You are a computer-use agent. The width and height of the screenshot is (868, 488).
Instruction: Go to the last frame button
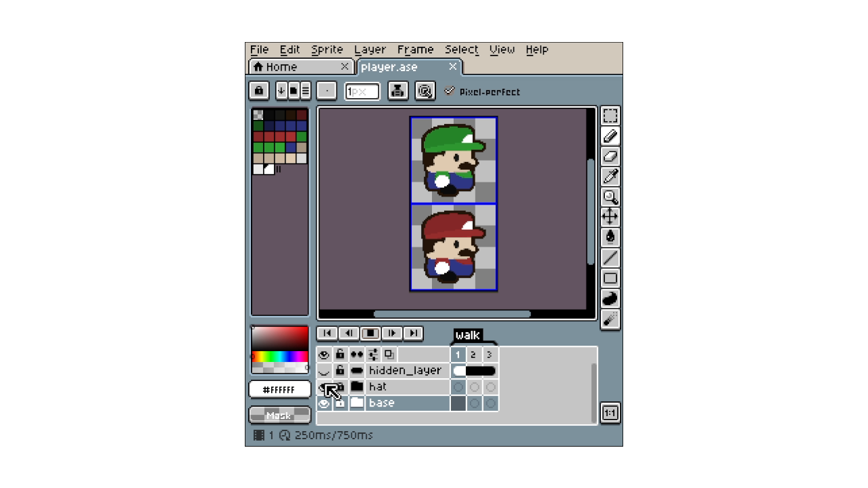tap(413, 333)
